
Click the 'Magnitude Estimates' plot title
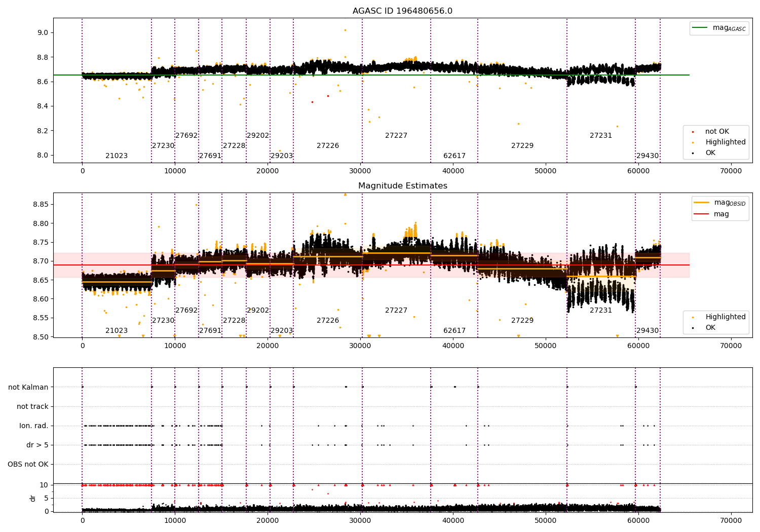(402, 186)
